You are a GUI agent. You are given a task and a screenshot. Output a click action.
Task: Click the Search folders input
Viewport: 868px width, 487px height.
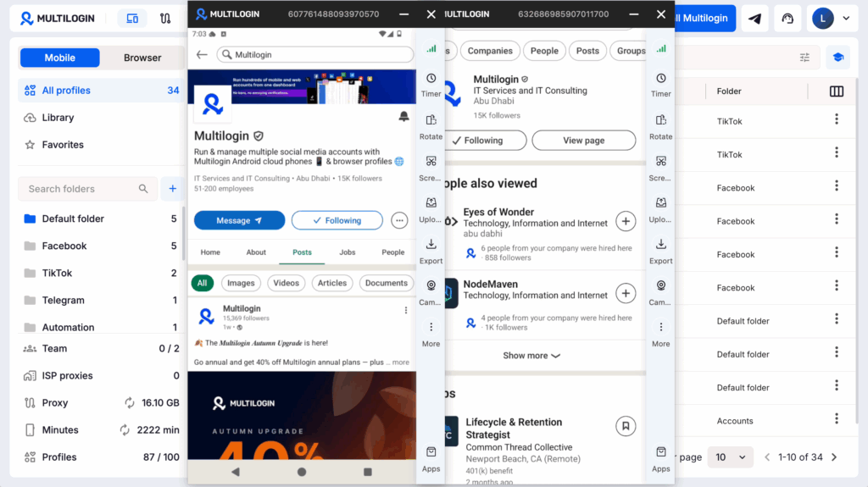[88, 189]
